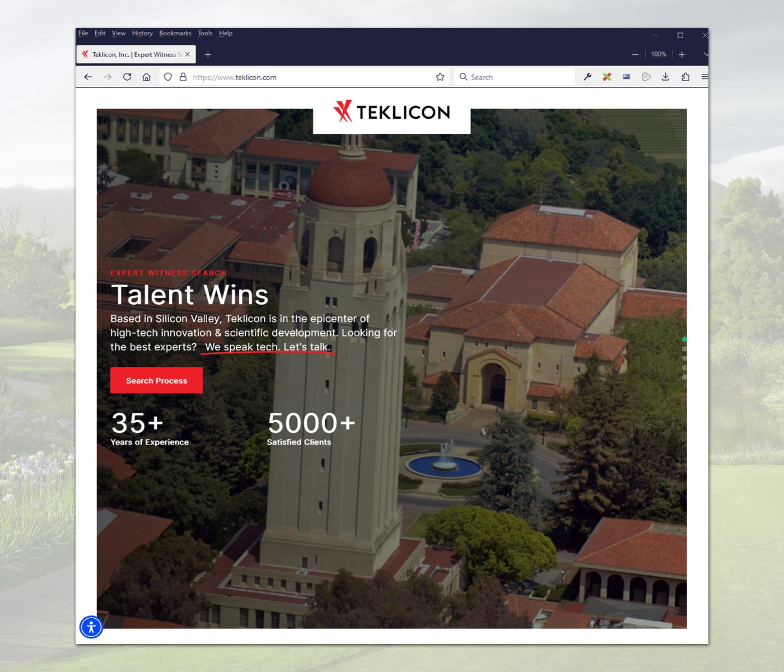Open the extensions puzzle-piece menu
Screen dimensions: 784x672
coord(685,77)
